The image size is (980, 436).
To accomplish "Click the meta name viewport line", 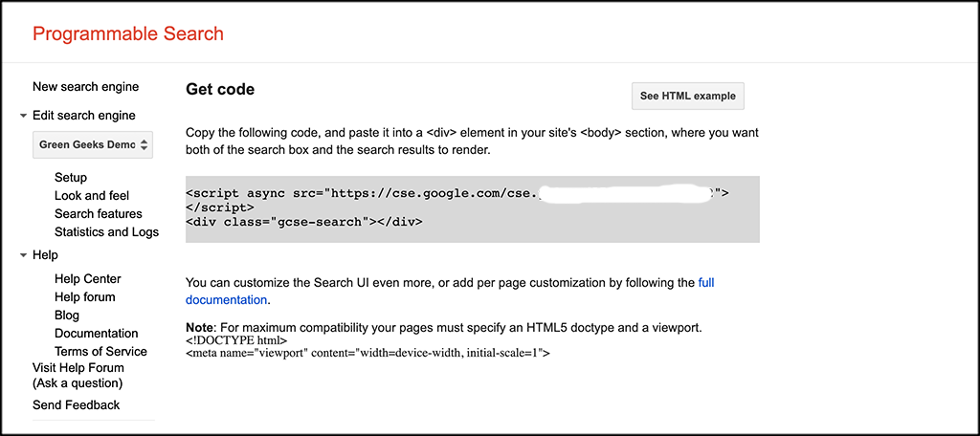I will tap(368, 353).
